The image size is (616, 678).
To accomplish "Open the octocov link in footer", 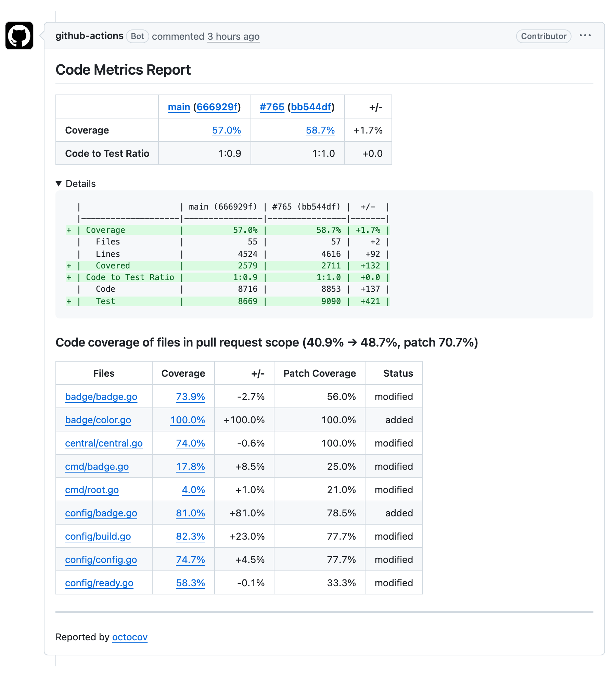I will tap(130, 637).
